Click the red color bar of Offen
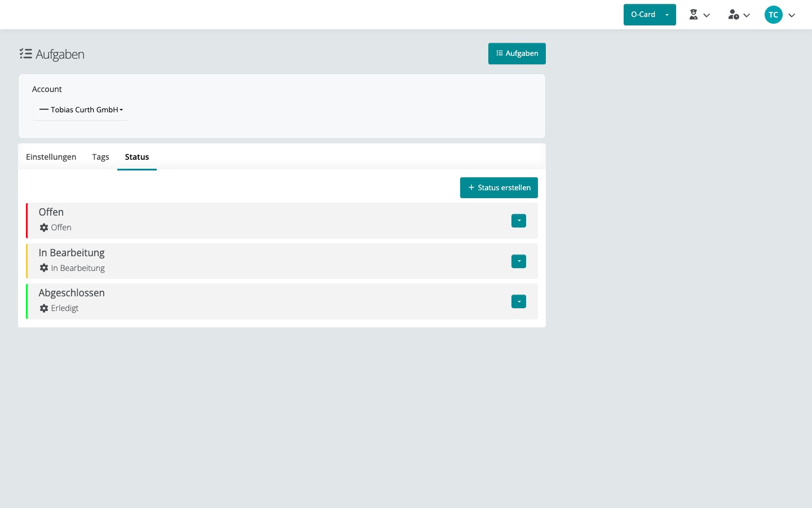Image resolution: width=812 pixels, height=508 pixels. click(27, 221)
